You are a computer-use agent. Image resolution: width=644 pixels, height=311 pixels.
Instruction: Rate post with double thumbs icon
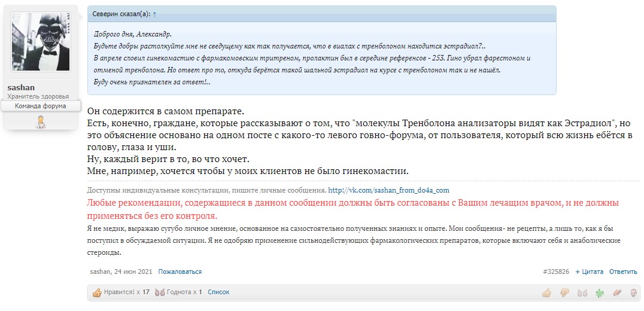[582, 293]
